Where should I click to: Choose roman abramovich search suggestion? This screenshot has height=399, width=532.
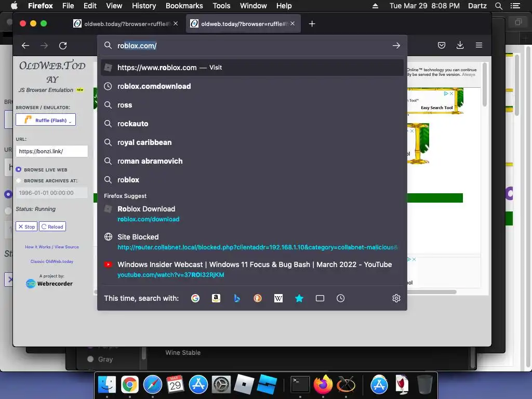[252, 161]
